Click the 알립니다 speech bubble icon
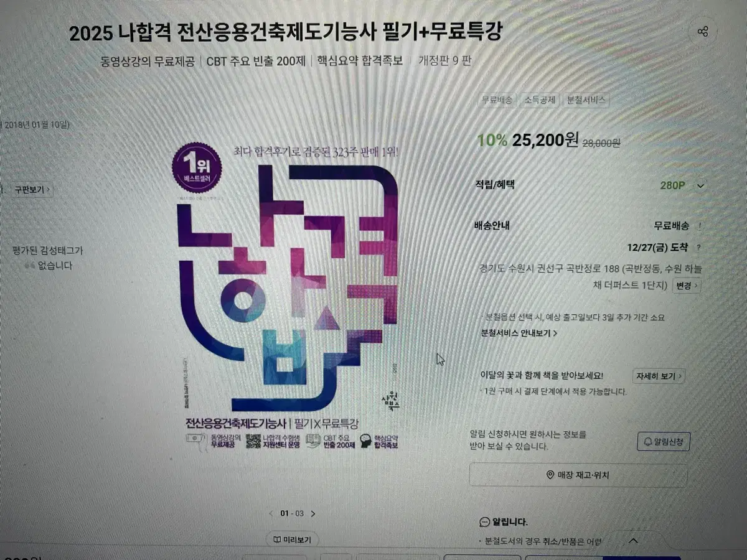Image resolution: width=747 pixels, height=560 pixels. pyautogui.click(x=485, y=522)
